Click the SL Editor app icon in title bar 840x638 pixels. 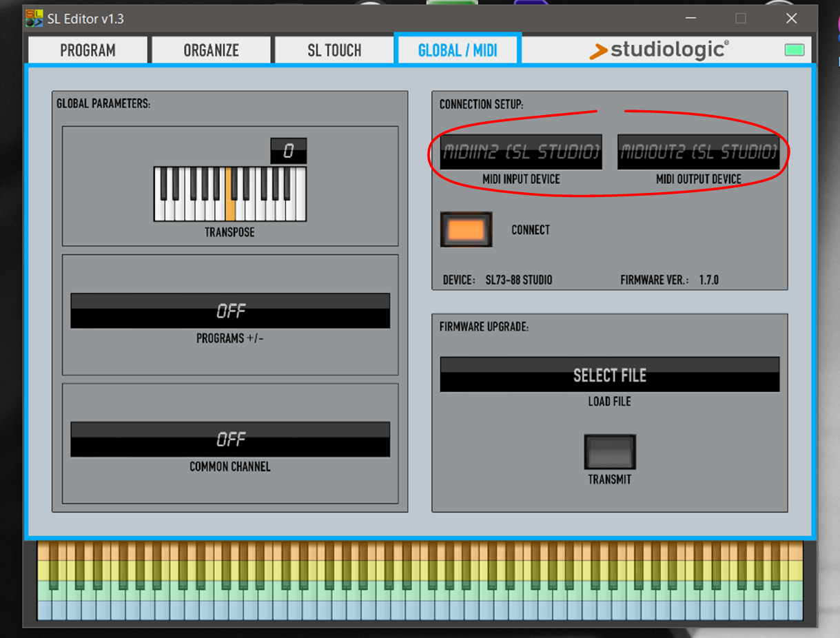click(x=34, y=19)
